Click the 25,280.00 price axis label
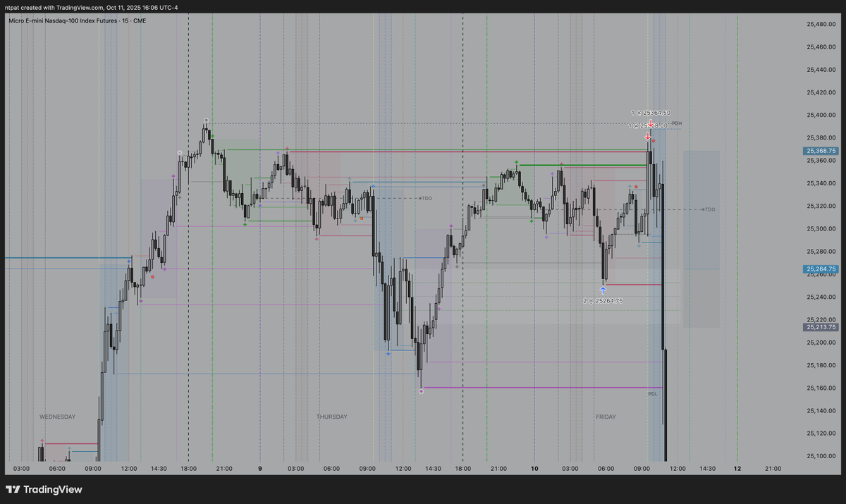846x504 pixels. pos(821,252)
